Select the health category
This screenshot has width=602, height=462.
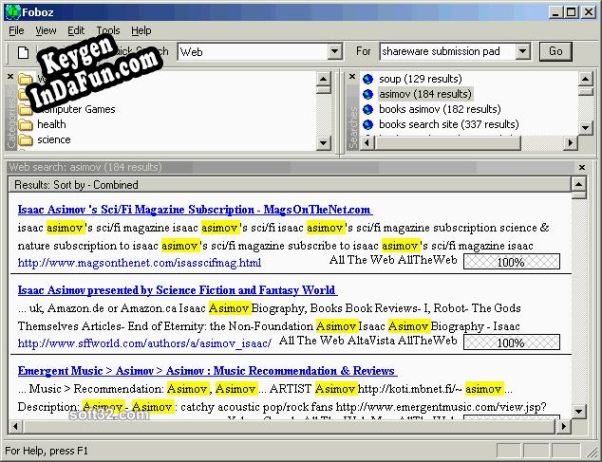[51, 125]
